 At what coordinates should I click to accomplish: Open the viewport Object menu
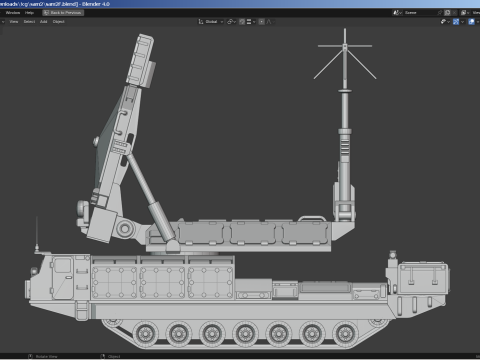pos(58,22)
